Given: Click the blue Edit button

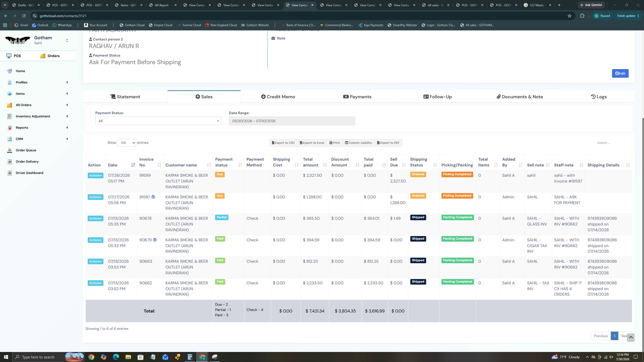Looking at the screenshot, I should point(620,73).
